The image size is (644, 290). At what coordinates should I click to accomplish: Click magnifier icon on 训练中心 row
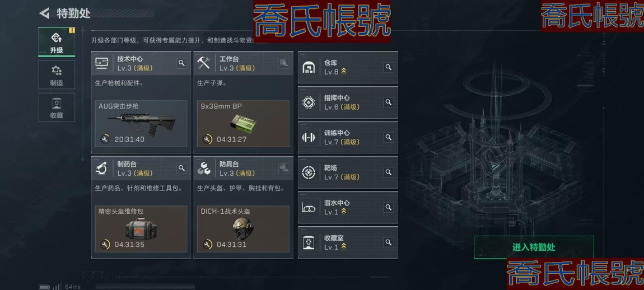(388, 137)
